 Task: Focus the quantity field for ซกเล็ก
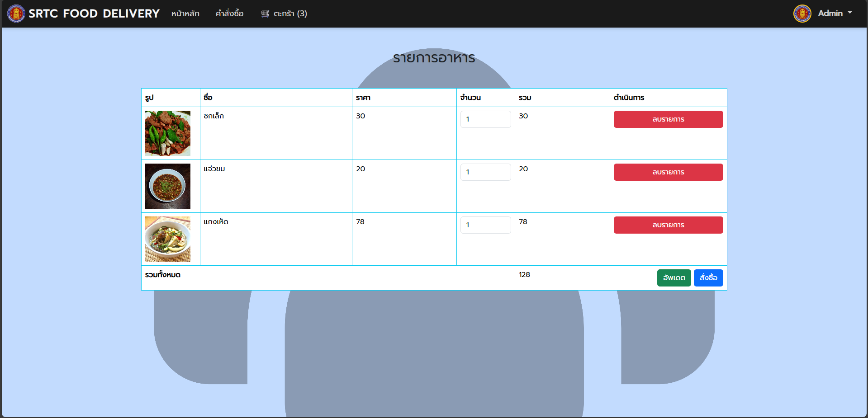coord(485,119)
